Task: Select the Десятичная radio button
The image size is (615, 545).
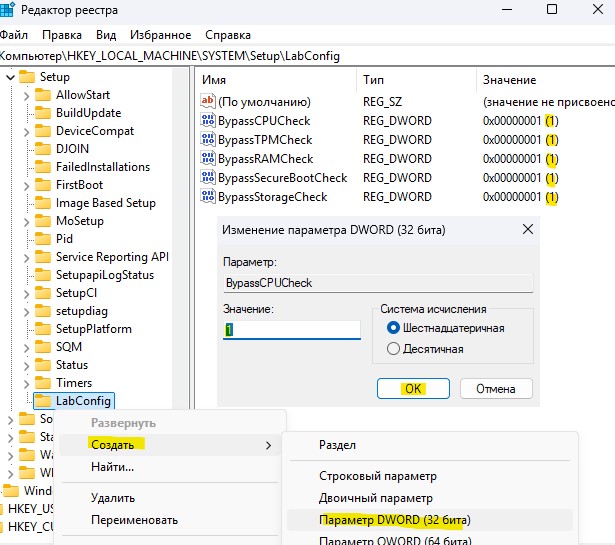Action: point(393,349)
